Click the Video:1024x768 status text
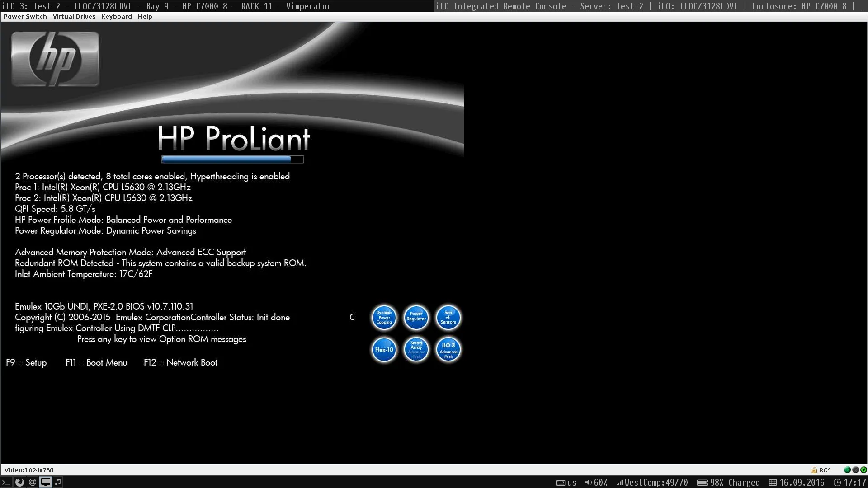Screen dimensions: 868x488 click(29, 470)
